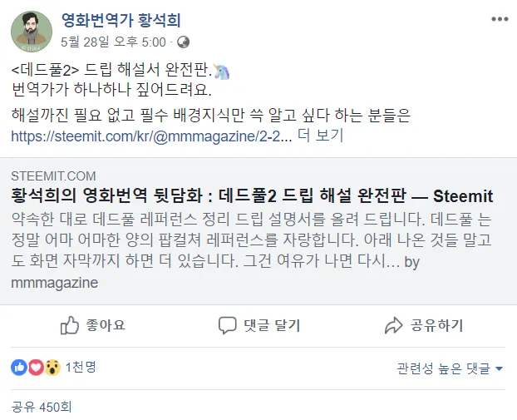Open the 5월 28일 오후 5:00 timestamp
This screenshot has height=420, width=517.
(x=114, y=42)
